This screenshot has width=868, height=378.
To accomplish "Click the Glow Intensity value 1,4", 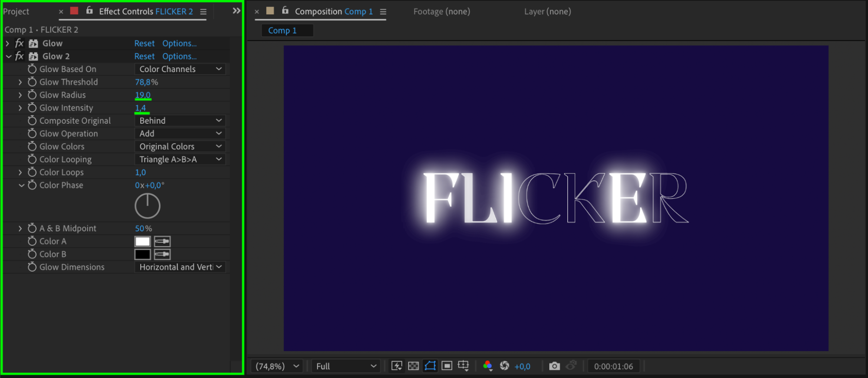I will pos(141,108).
